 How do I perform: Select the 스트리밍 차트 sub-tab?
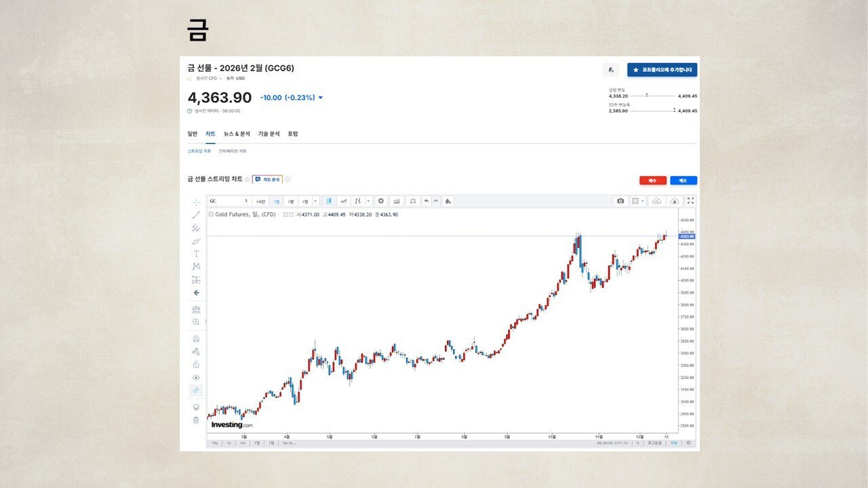(199, 151)
